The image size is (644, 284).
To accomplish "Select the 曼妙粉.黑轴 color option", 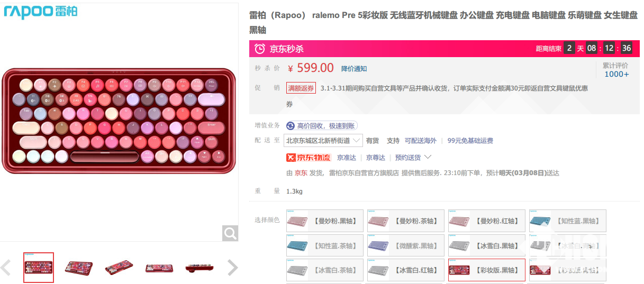I will pyautogui.click(x=324, y=221).
